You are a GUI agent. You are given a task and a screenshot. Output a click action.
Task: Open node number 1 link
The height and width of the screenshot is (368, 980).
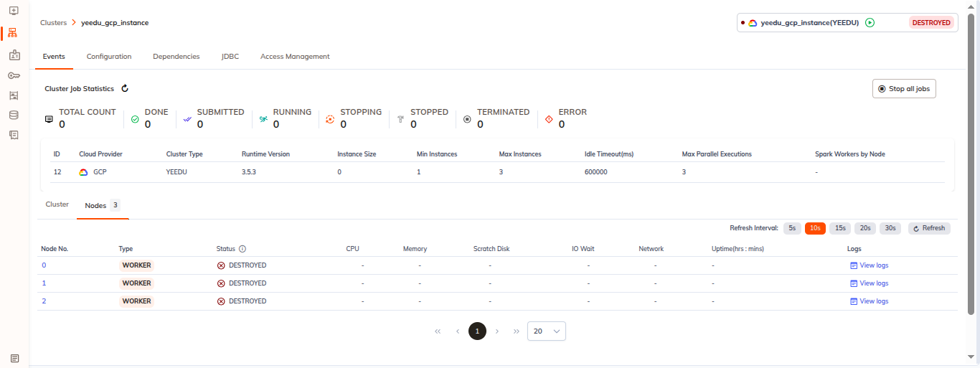[x=44, y=283]
